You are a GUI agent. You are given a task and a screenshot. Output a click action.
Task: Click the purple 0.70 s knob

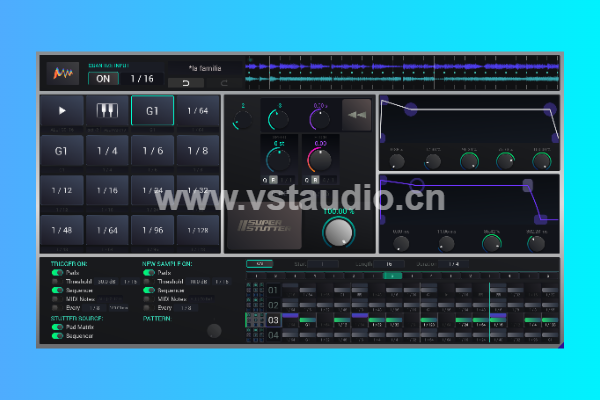(x=320, y=119)
